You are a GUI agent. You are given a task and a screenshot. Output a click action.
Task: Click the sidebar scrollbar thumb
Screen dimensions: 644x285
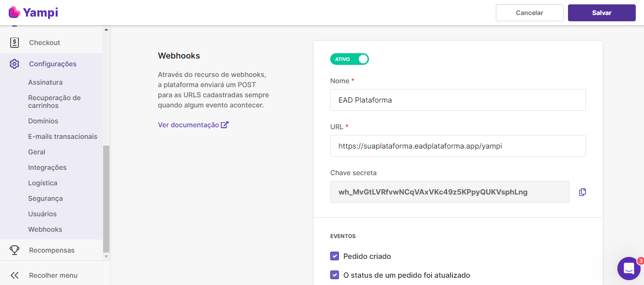107,199
